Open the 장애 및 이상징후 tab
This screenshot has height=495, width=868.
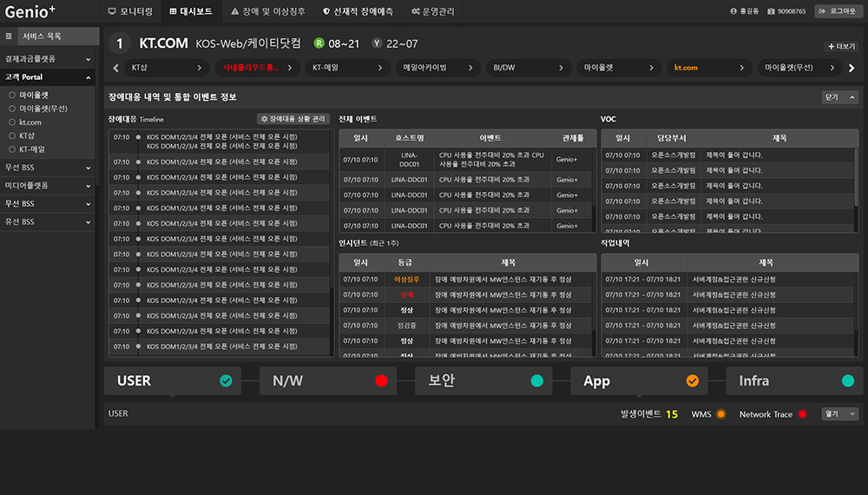(268, 11)
